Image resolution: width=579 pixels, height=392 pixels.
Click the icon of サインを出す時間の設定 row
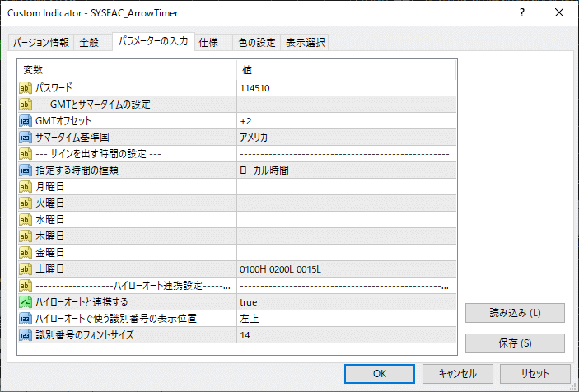click(25, 153)
